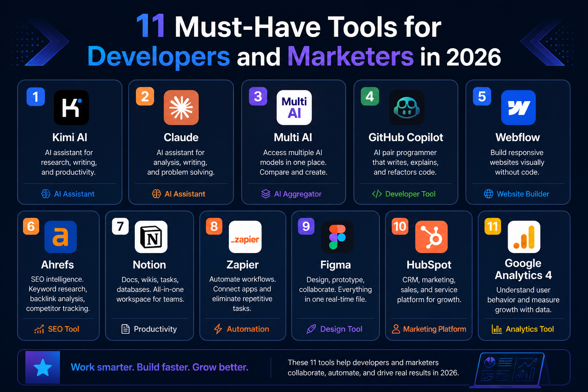
Task: Click the dashboard laptop illustration
Action: [x=509, y=370]
